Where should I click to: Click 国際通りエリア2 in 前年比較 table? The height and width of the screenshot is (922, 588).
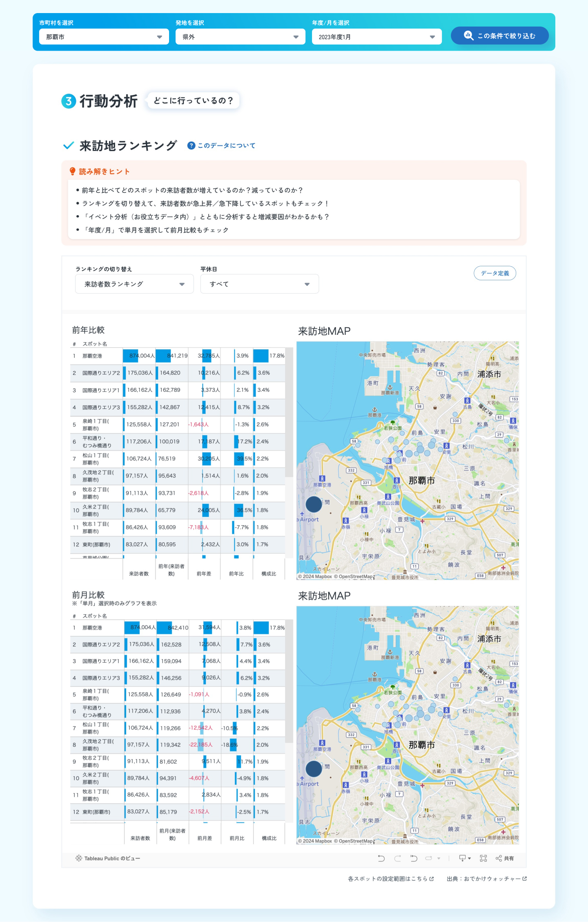click(x=101, y=373)
